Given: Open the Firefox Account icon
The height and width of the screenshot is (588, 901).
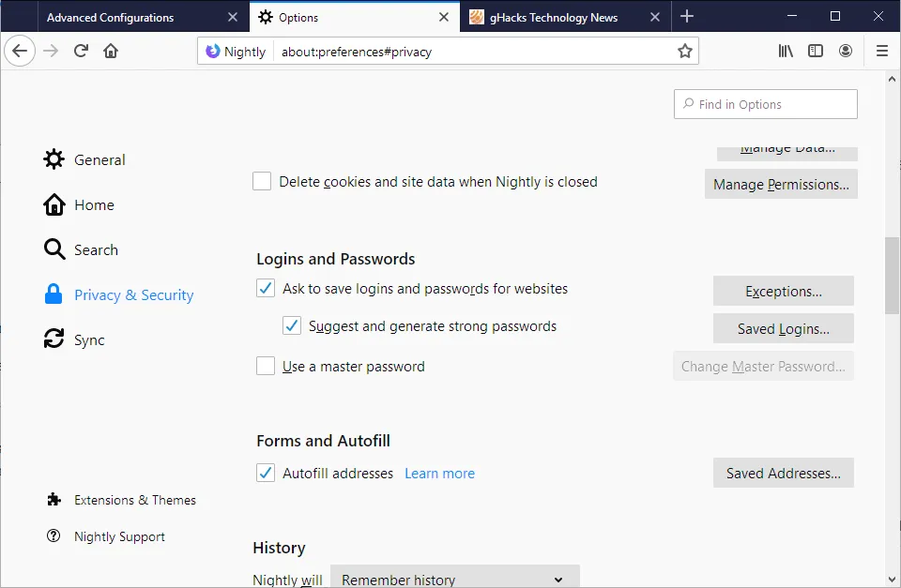Looking at the screenshot, I should [846, 51].
